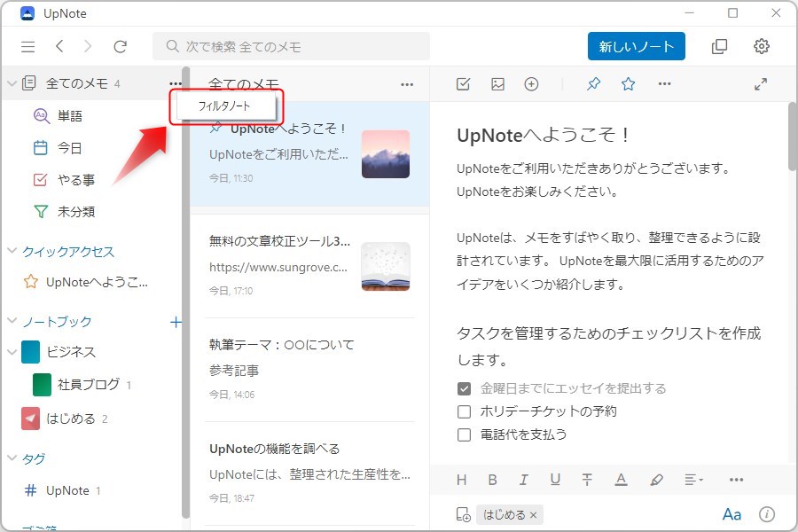
Task: Check the ホリデーチケットの予約 checkbox
Action: [x=464, y=411]
